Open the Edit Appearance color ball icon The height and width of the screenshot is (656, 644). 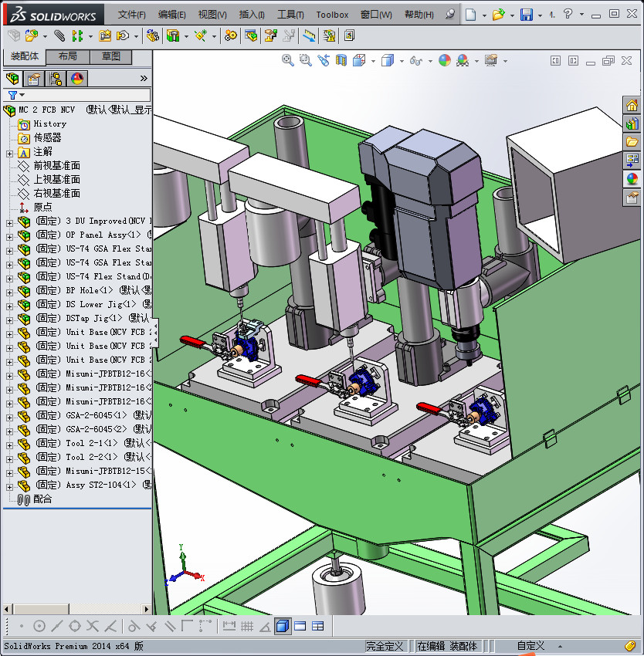point(445,60)
